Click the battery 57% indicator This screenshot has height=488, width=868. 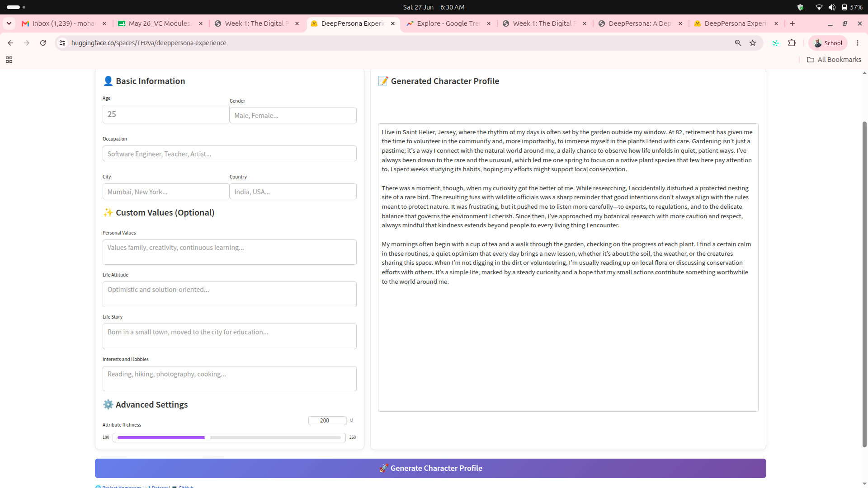pyautogui.click(x=852, y=7)
